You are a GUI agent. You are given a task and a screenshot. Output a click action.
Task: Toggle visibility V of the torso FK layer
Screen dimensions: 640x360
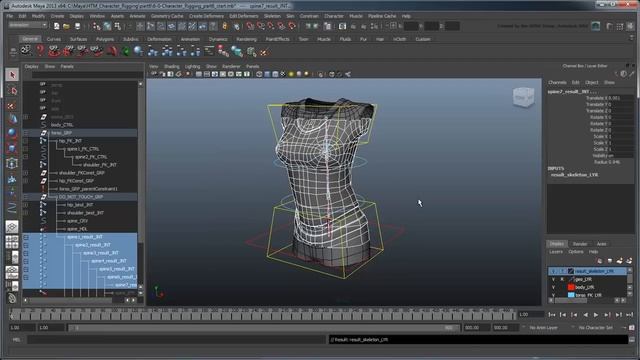553,295
